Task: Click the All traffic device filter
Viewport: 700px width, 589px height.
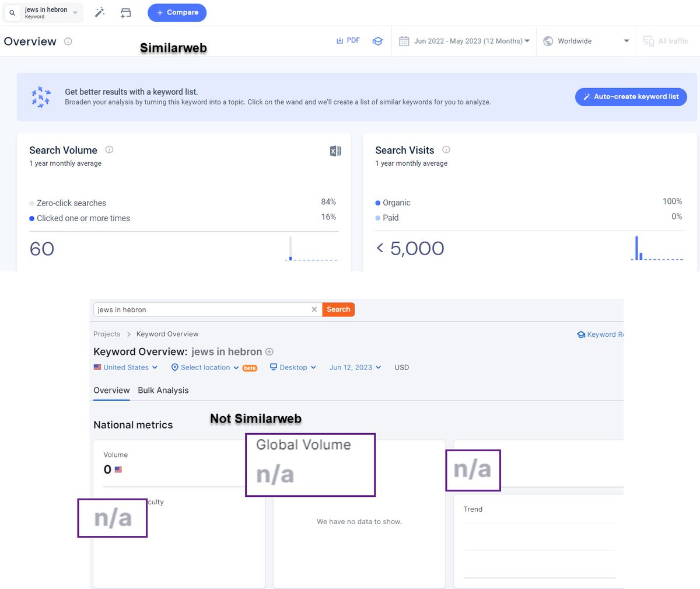Action: (665, 41)
